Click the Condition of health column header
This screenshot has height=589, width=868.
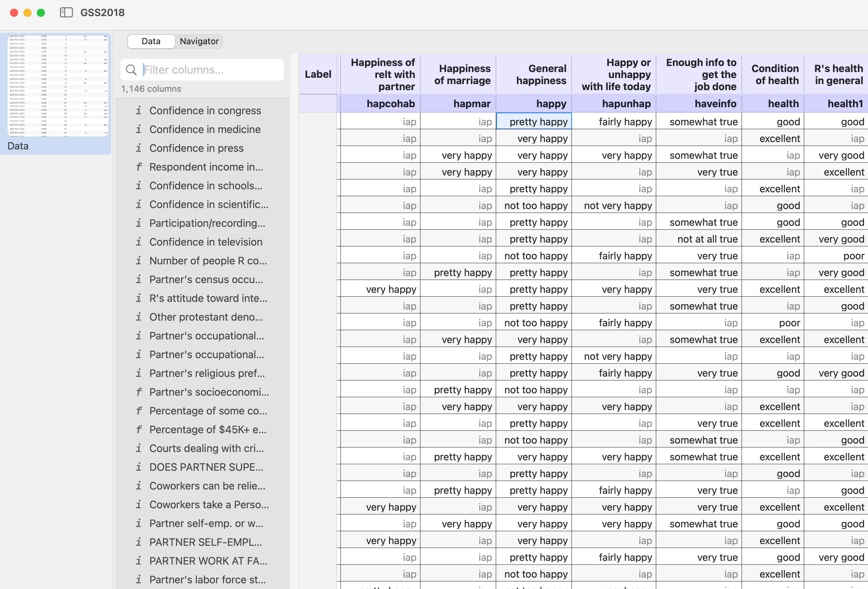coord(773,74)
